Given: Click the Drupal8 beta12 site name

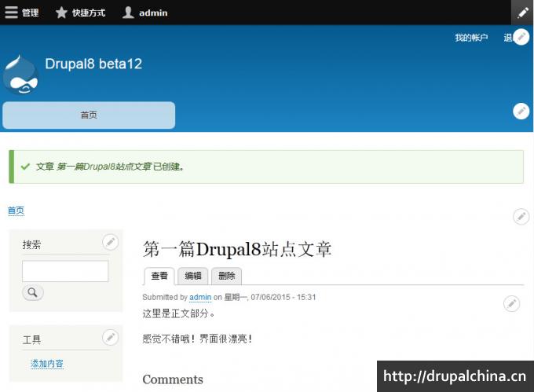Looking at the screenshot, I should (x=93, y=64).
